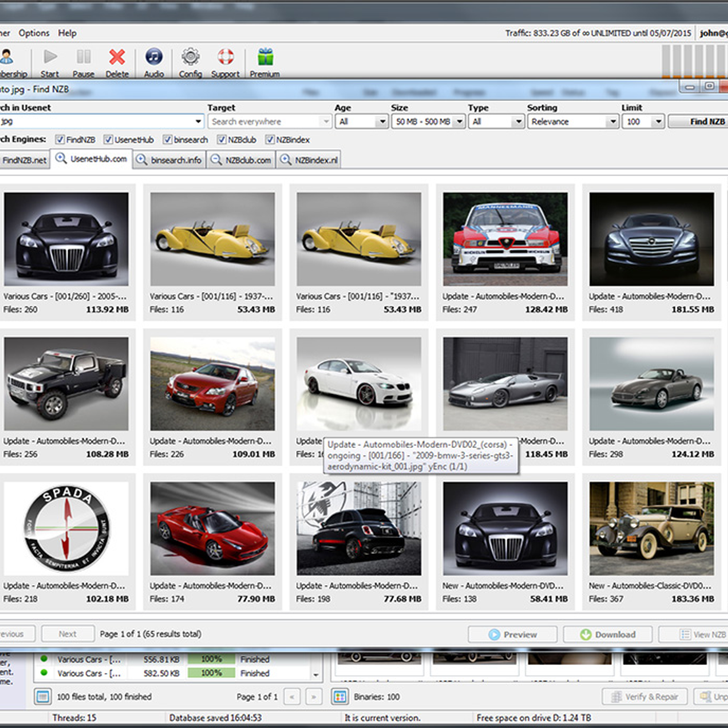Screen dimensions: 728x728
Task: Click the Download button
Action: point(608,634)
